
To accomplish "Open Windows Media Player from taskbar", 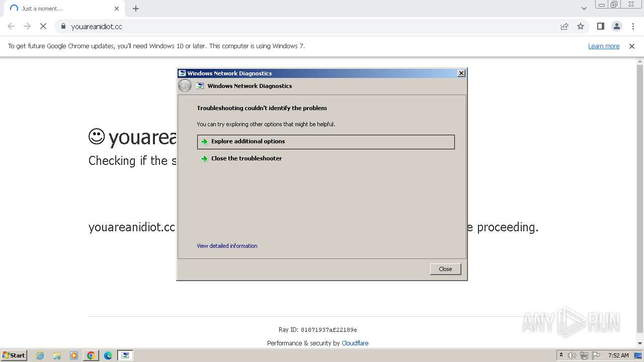I will point(74,355).
